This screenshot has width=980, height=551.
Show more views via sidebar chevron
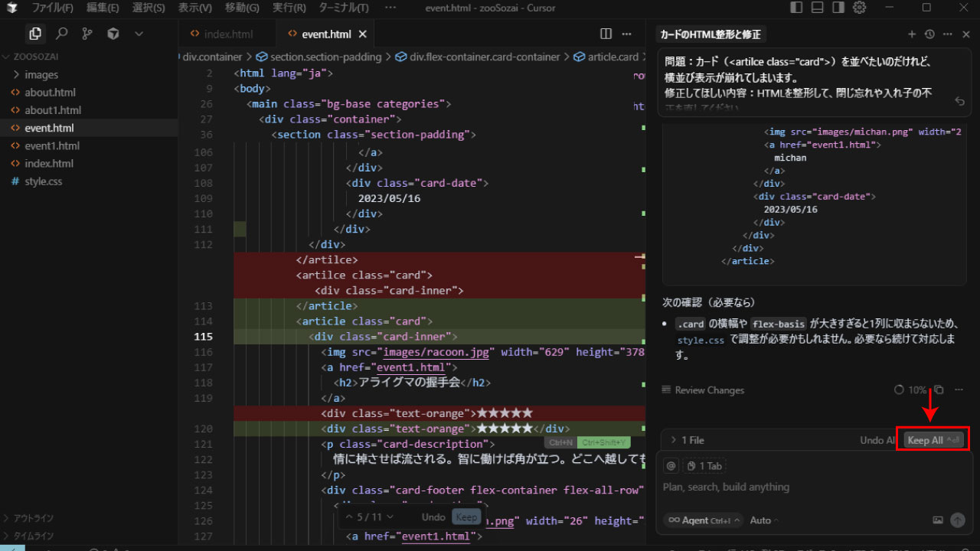pyautogui.click(x=139, y=34)
